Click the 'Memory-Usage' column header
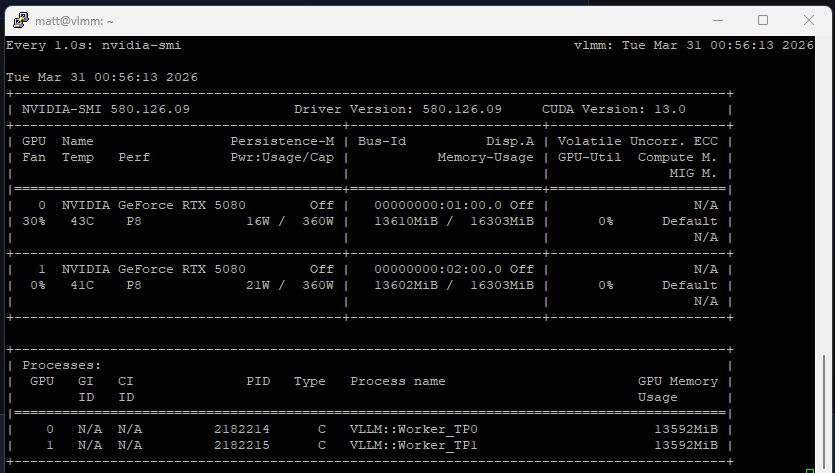Screen dimensions: 835x473 click(x=485, y=157)
